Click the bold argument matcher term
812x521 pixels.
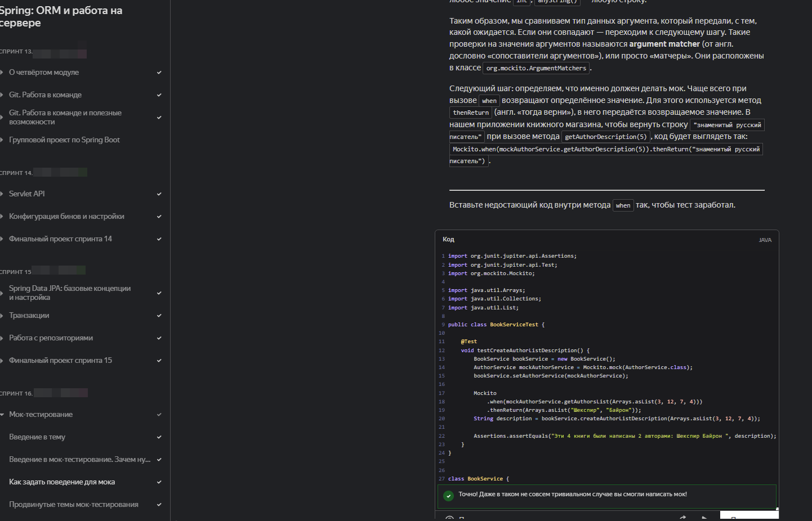[x=664, y=44]
